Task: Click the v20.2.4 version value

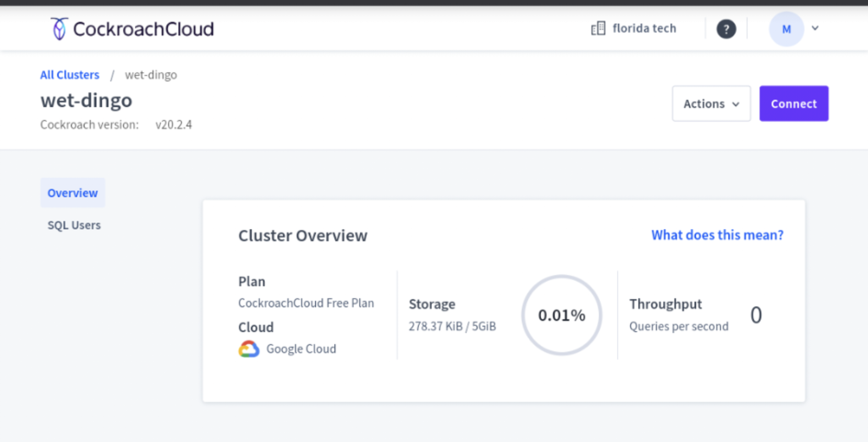Action: pos(174,125)
